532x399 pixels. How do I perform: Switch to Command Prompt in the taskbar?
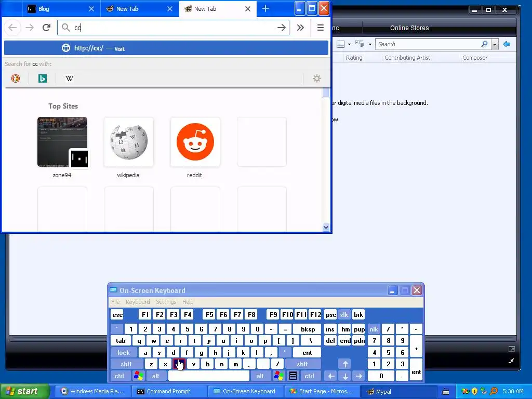tap(168, 391)
